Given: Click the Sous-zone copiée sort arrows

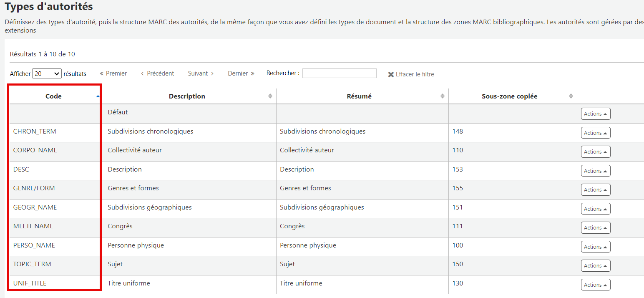Looking at the screenshot, I should [x=571, y=96].
